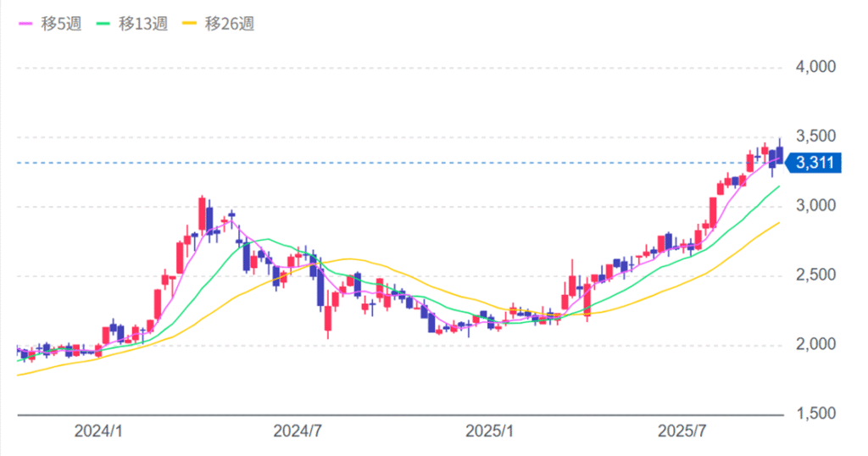Click the 3,500 price axis label
Image resolution: width=868 pixels, height=456 pixels.
[x=815, y=136]
